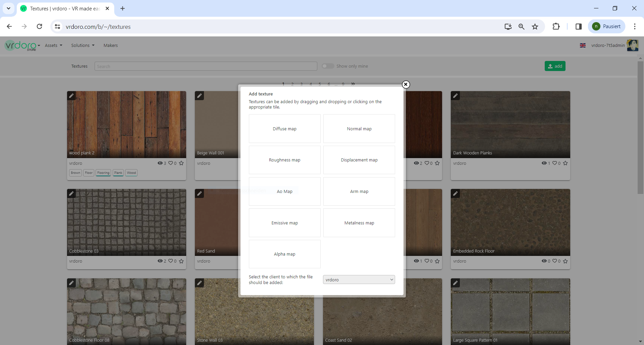The width and height of the screenshot is (644, 345).
Task: Click the Wood tag
Action: (131, 173)
